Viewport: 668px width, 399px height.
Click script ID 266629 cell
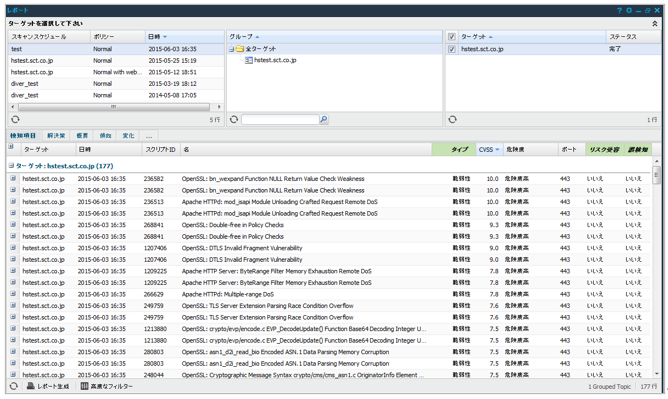[153, 294]
